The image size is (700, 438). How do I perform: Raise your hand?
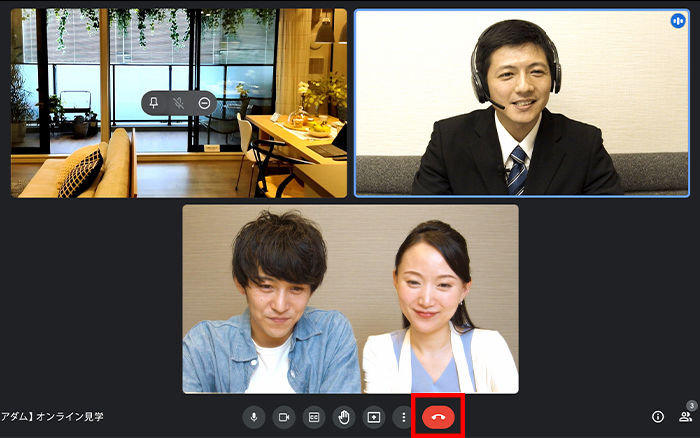[x=344, y=417]
